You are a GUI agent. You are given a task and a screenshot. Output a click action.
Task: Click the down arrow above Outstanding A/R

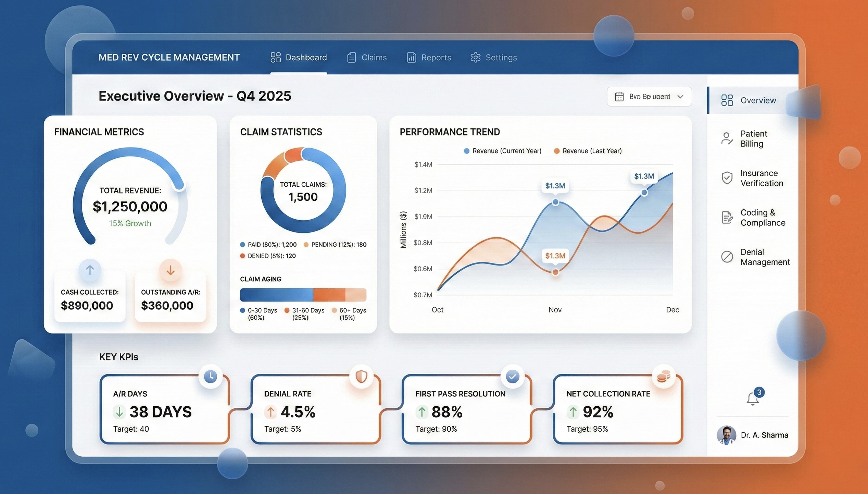pyautogui.click(x=170, y=270)
